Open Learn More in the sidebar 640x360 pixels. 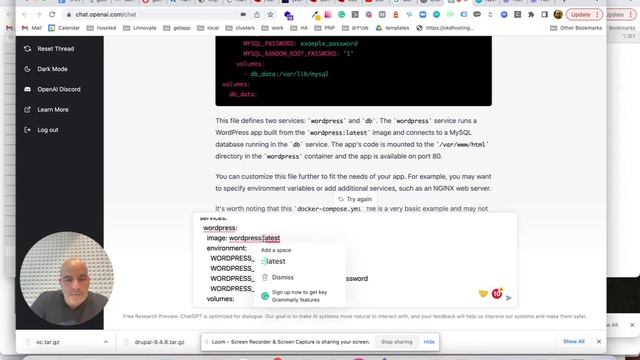[53, 109]
